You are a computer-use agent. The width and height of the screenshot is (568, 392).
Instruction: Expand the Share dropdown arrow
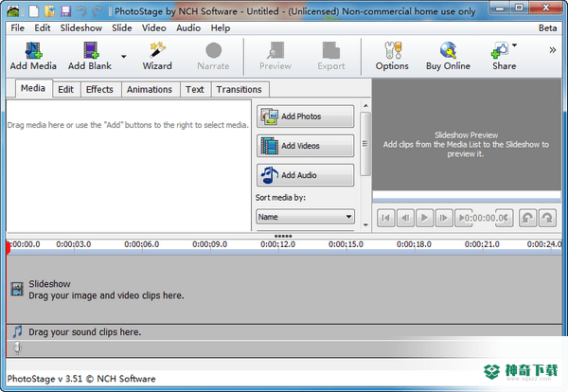tap(514, 45)
